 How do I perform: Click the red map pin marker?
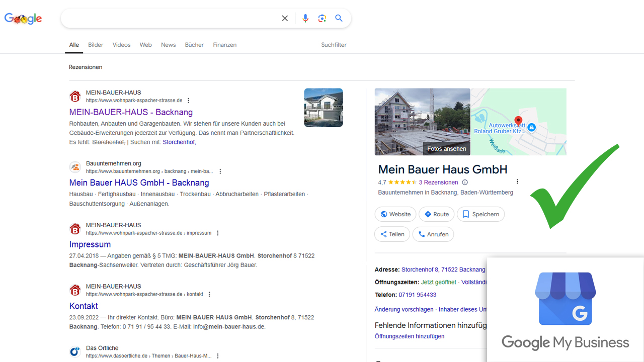point(518,121)
